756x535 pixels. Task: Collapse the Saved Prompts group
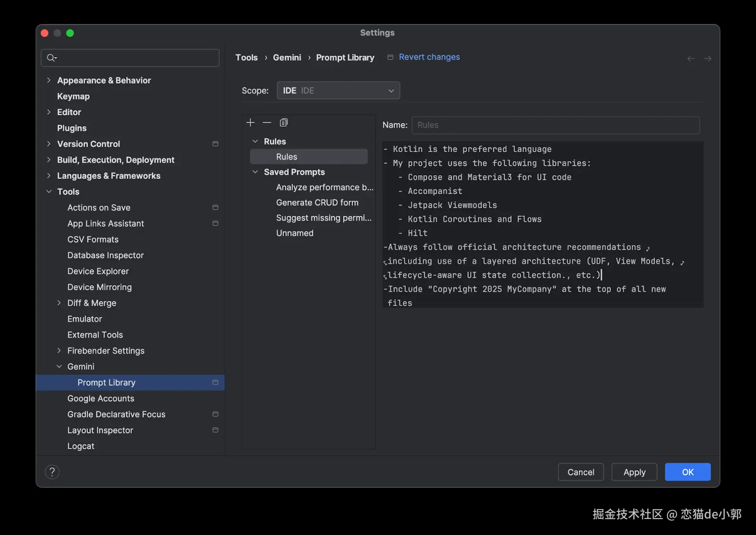pyautogui.click(x=255, y=172)
